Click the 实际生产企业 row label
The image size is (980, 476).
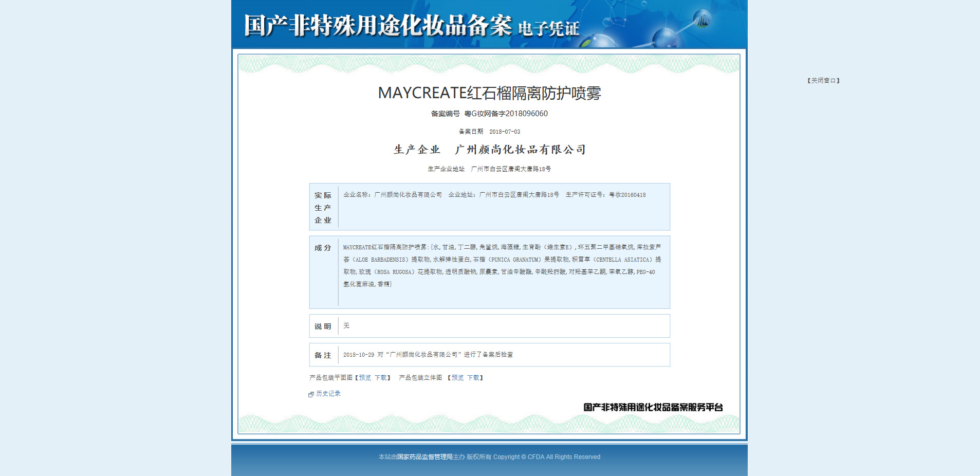323,208
